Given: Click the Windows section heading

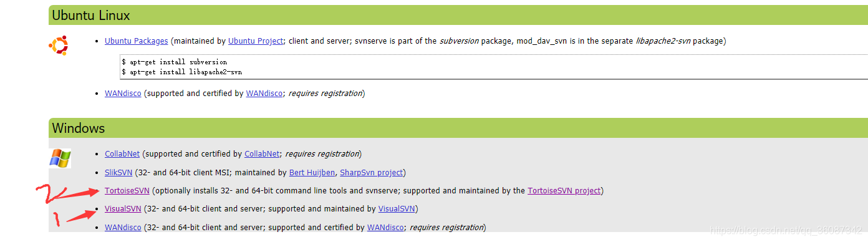Looking at the screenshot, I should [x=79, y=128].
